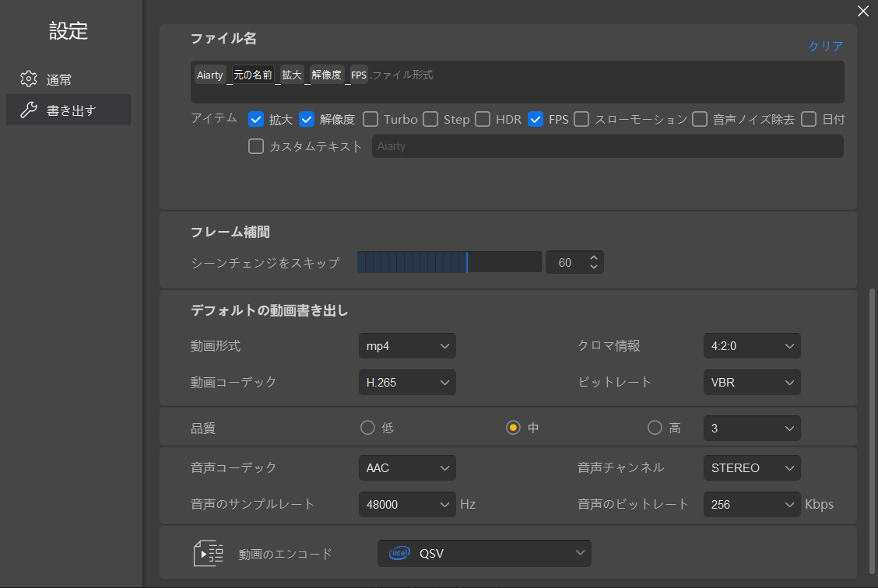This screenshot has height=588, width=878.
Task: Select the 低 quality radio button
Action: tap(367, 428)
